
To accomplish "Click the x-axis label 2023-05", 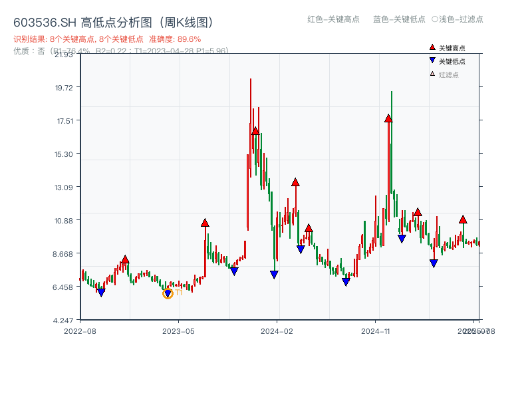I will point(178,331).
